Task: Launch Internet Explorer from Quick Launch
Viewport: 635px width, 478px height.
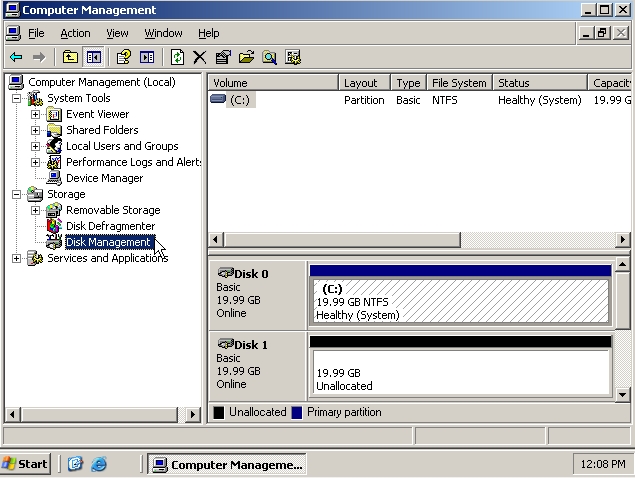Action: (98, 464)
